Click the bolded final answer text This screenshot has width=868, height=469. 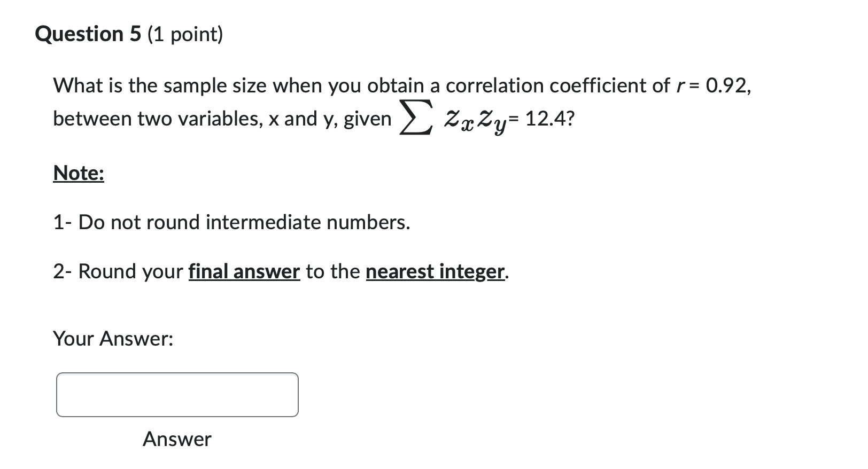pos(243,271)
